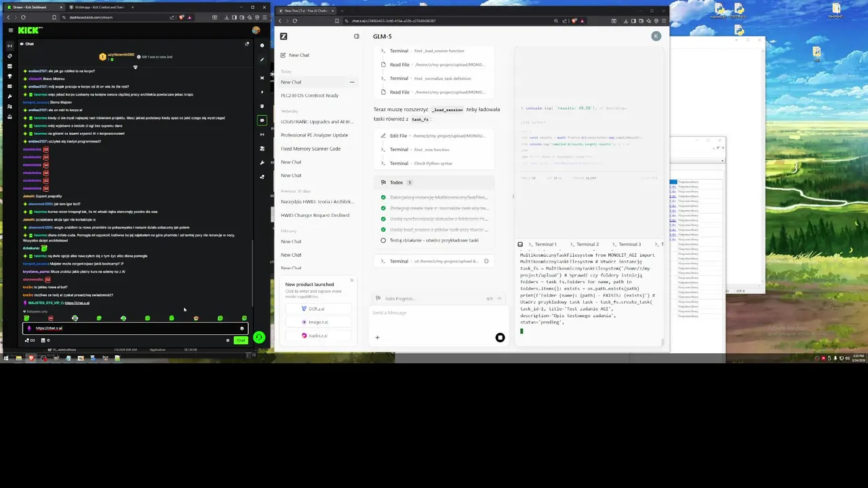This screenshot has width=868, height=488.
Task: Send the Kick chat message with Chat button
Action: point(241,340)
